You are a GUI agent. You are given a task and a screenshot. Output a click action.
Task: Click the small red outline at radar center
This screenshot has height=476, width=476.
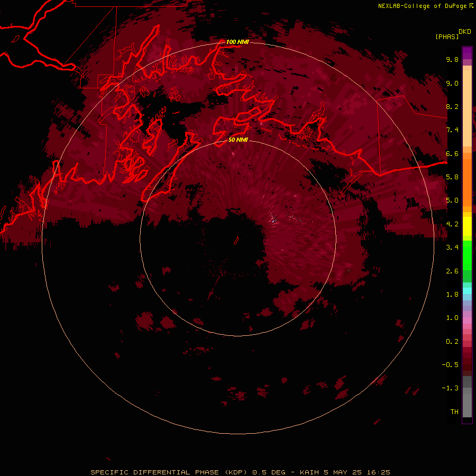click(236, 241)
